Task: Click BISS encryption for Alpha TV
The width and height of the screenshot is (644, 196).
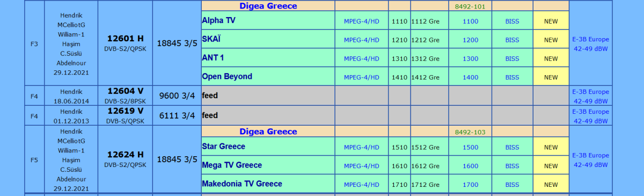Action: click(x=513, y=21)
